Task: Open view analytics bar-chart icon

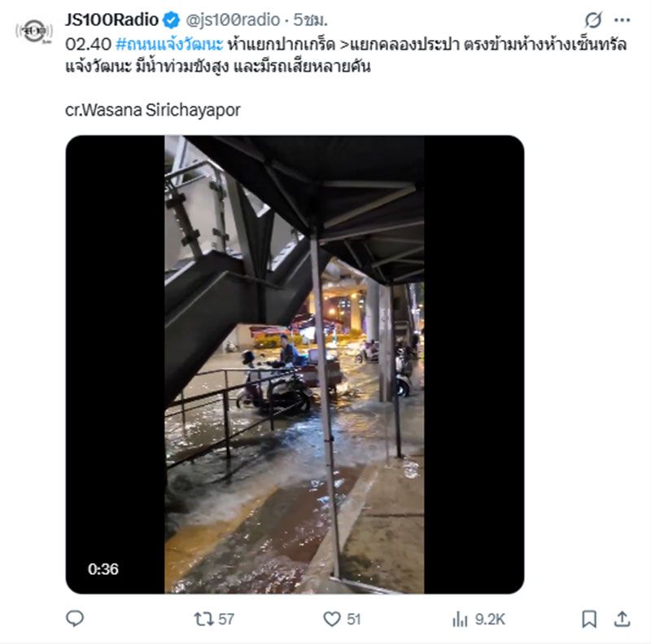Action: point(460,619)
